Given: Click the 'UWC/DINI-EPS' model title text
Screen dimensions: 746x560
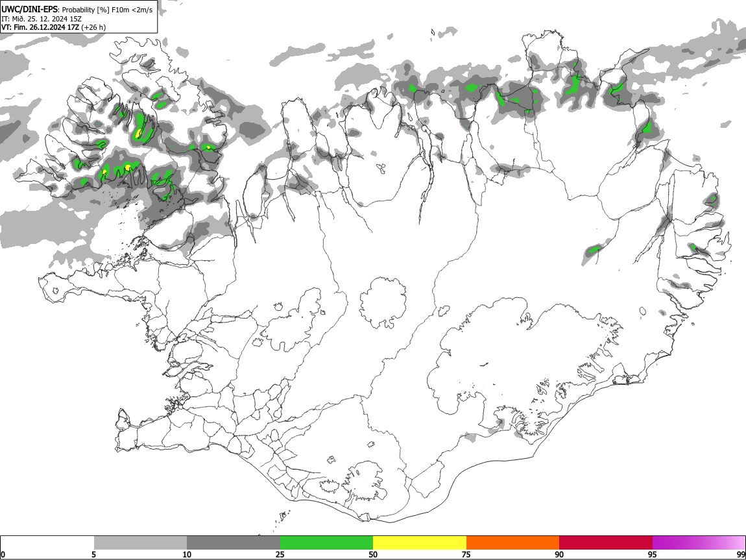Looking at the screenshot, I should (30, 10).
